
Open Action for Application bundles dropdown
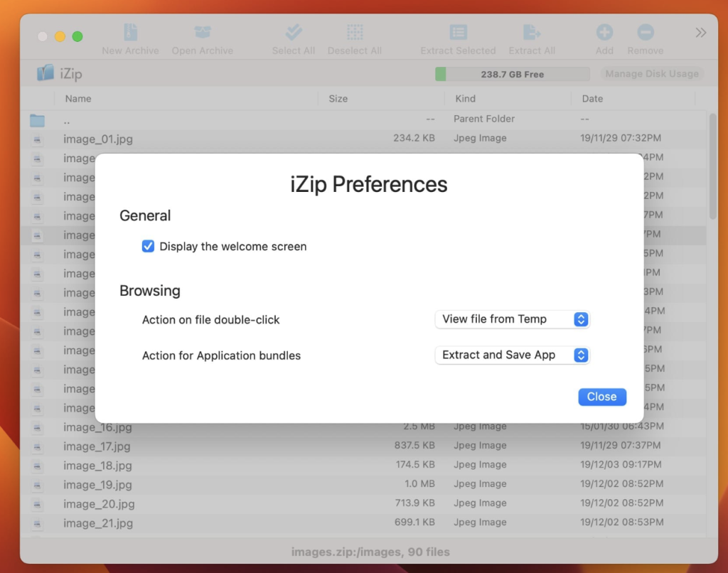(512, 355)
